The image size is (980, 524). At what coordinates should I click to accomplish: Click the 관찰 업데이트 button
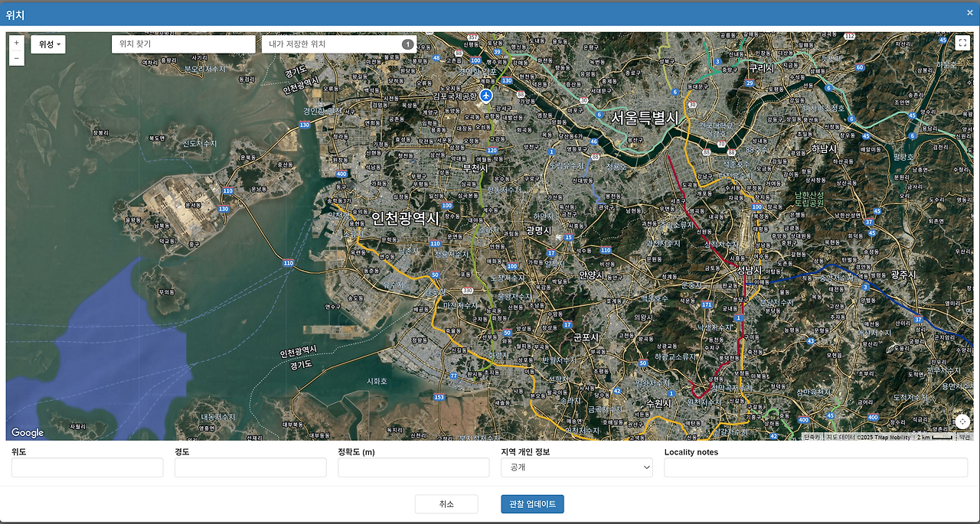(x=532, y=504)
